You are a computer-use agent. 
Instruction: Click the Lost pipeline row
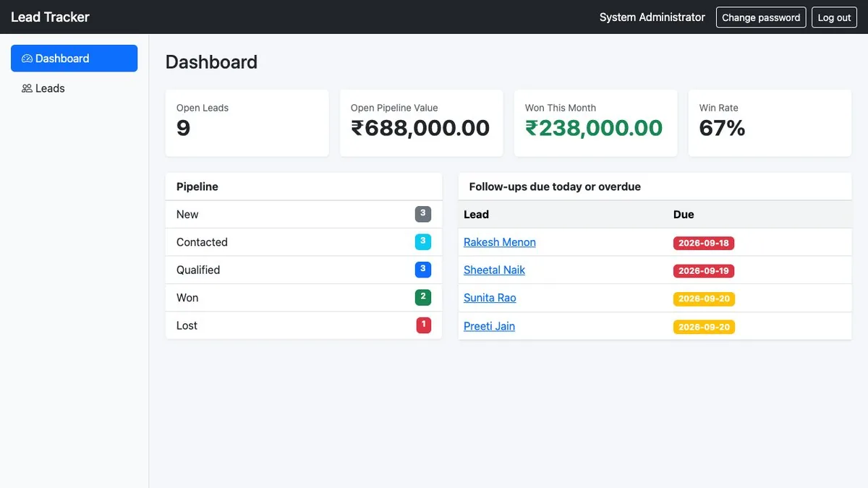[x=304, y=325]
